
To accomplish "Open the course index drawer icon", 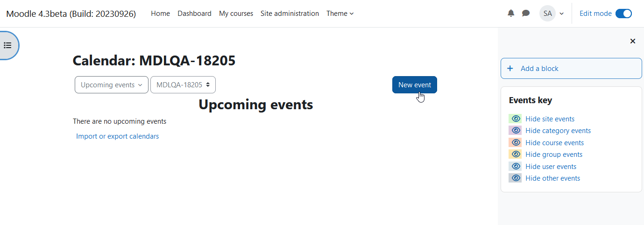I will point(7,45).
